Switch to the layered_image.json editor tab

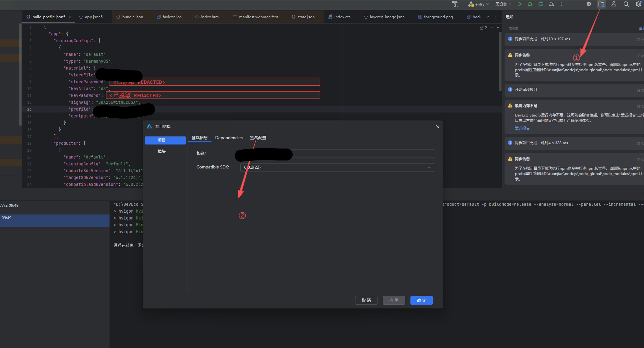tap(384, 17)
